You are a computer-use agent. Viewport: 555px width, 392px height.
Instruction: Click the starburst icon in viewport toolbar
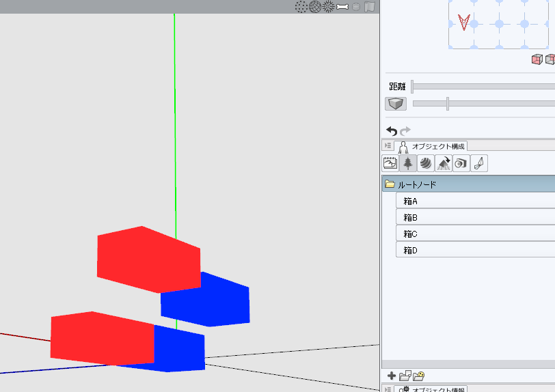329,7
